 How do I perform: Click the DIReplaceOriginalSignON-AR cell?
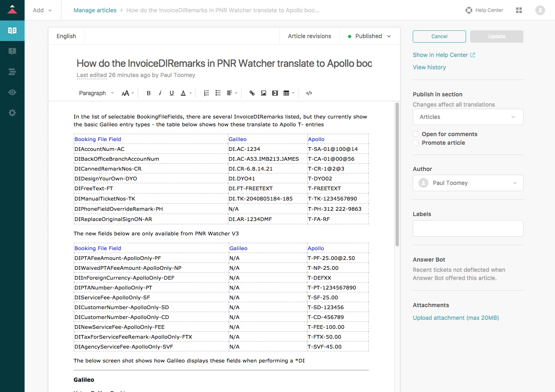(x=151, y=219)
